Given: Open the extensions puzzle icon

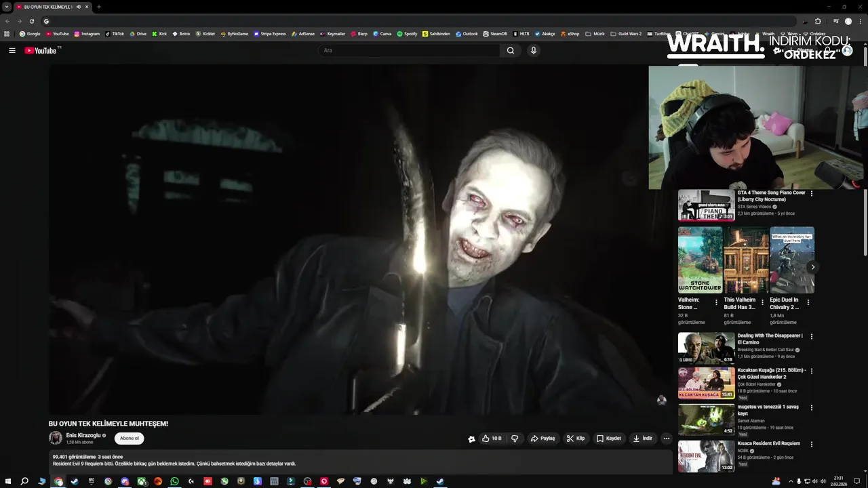Looking at the screenshot, I should 818,21.
